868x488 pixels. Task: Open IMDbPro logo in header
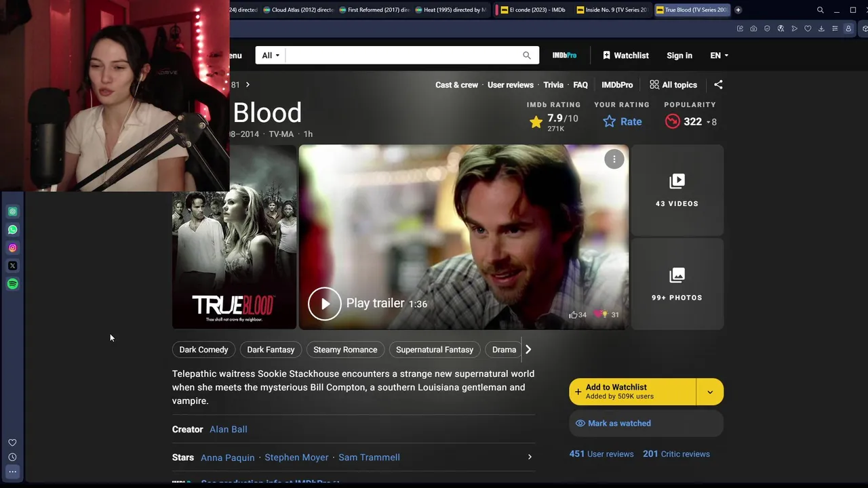pyautogui.click(x=564, y=56)
